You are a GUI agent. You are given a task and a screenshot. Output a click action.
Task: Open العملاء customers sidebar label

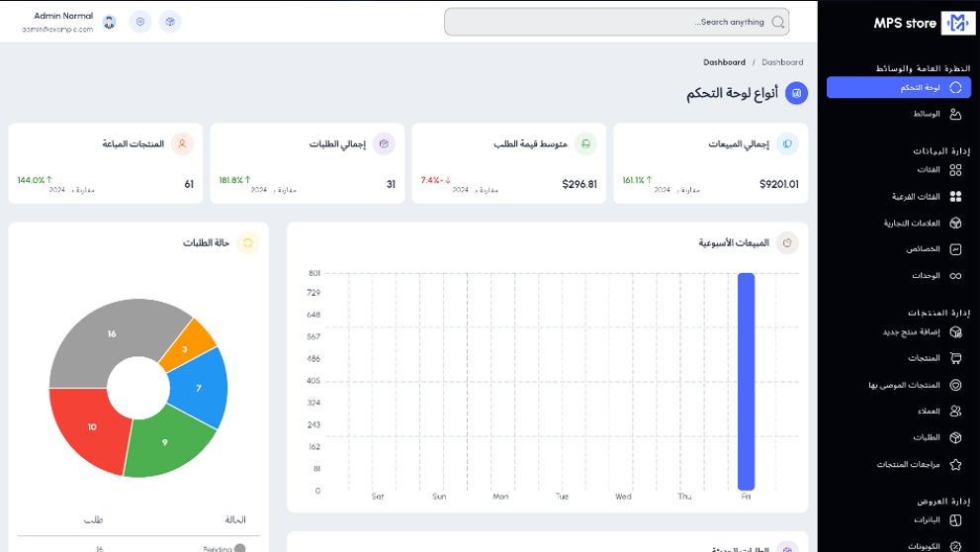click(929, 412)
